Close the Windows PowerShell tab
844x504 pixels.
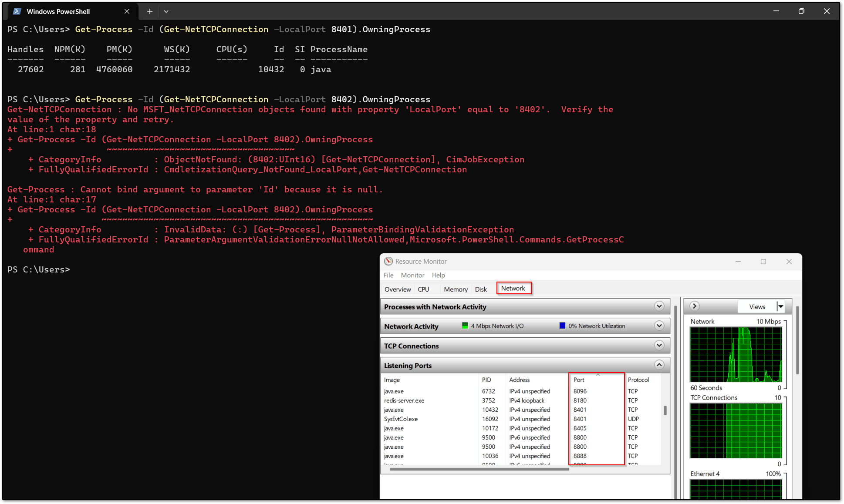coord(127,11)
